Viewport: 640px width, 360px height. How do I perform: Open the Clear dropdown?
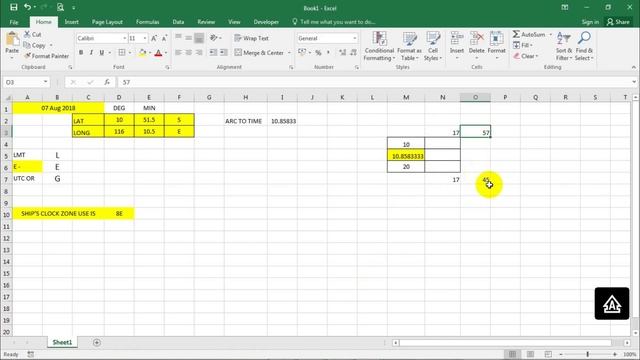pyautogui.click(x=526, y=56)
